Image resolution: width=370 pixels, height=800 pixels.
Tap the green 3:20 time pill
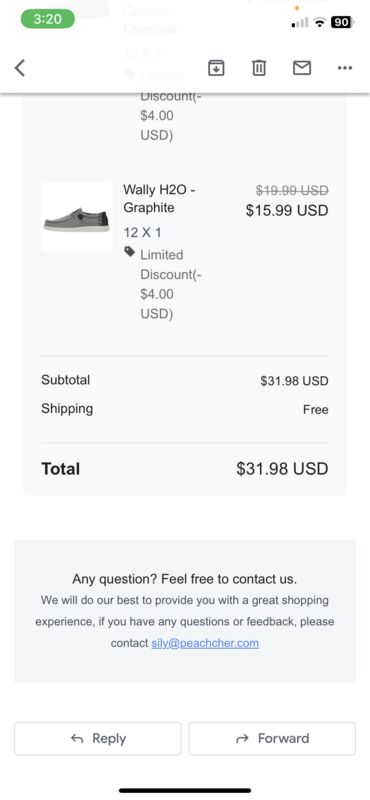tap(47, 19)
